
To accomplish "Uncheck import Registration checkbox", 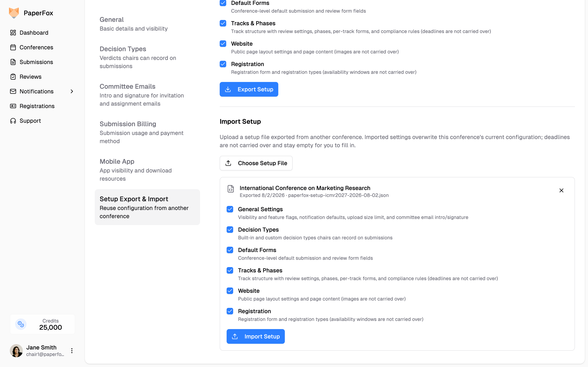I will click(x=230, y=311).
